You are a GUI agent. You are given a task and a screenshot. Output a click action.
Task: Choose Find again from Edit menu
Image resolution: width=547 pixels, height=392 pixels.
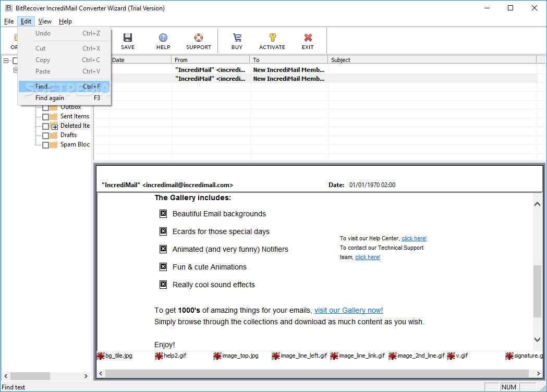65,98
